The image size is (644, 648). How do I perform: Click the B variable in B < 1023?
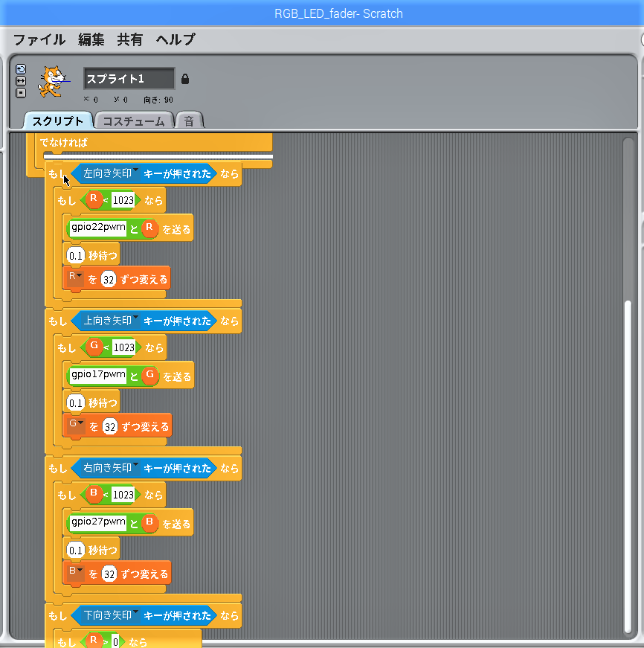94,494
